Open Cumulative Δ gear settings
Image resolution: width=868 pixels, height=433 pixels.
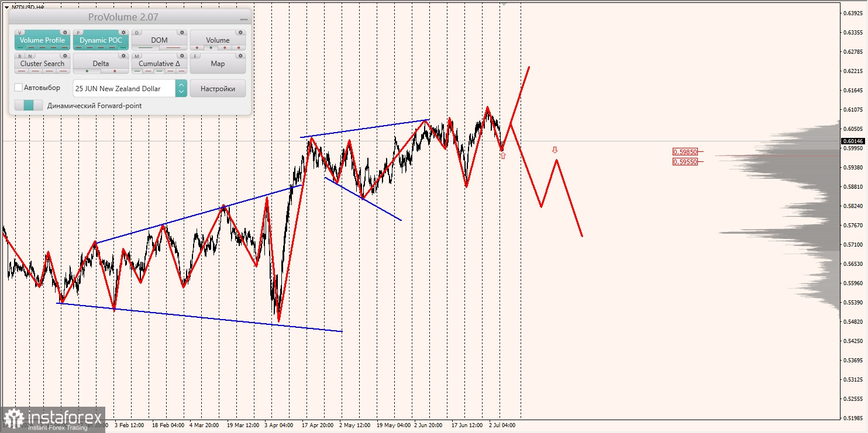[182, 56]
